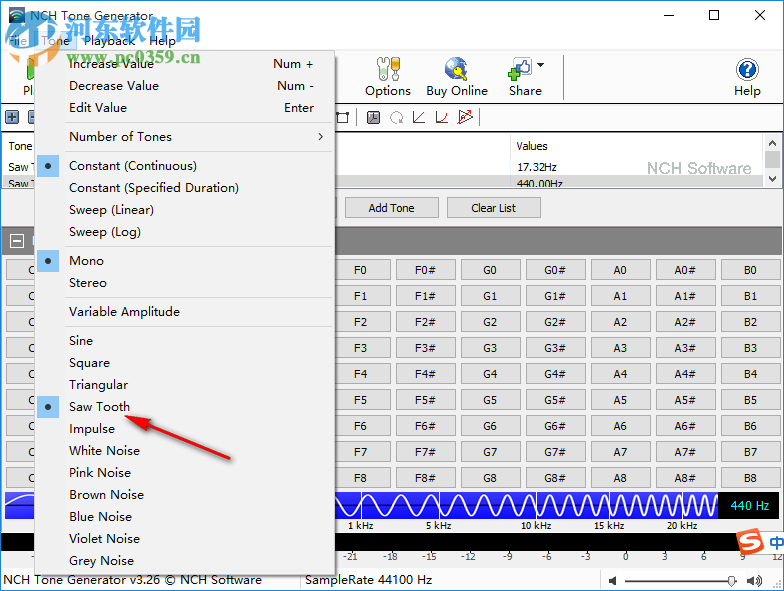Choose Pink Noise from the menu
This screenshot has height=591, width=784.
point(100,473)
